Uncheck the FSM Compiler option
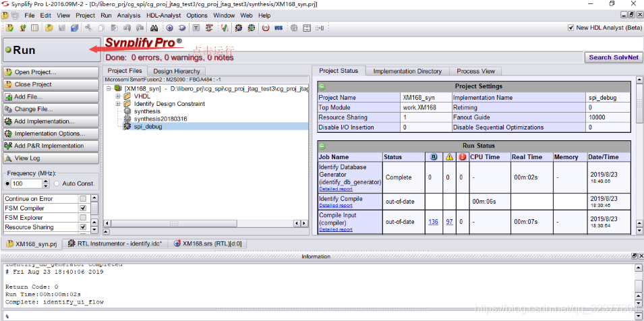This screenshot has width=644, height=321. pyautogui.click(x=83, y=208)
